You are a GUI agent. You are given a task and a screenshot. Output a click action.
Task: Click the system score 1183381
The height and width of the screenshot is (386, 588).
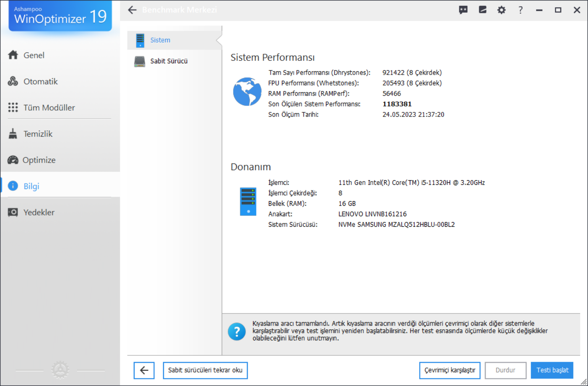tap(397, 104)
